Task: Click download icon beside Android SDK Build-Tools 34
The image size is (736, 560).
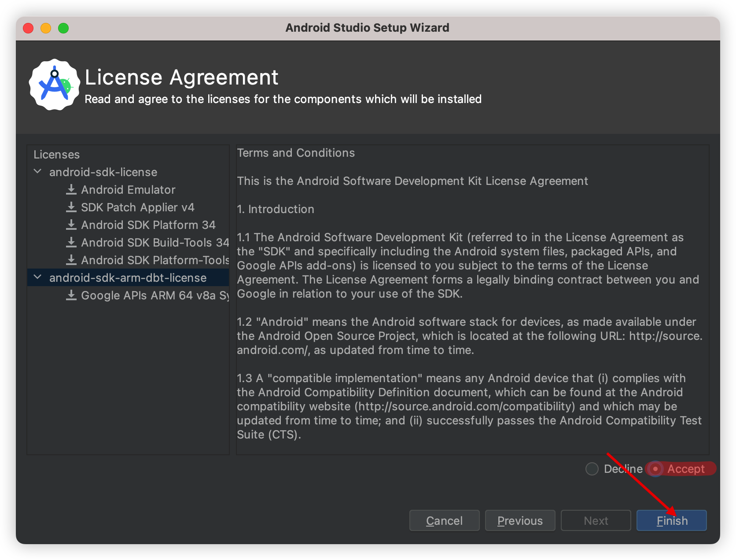Action: 71,243
